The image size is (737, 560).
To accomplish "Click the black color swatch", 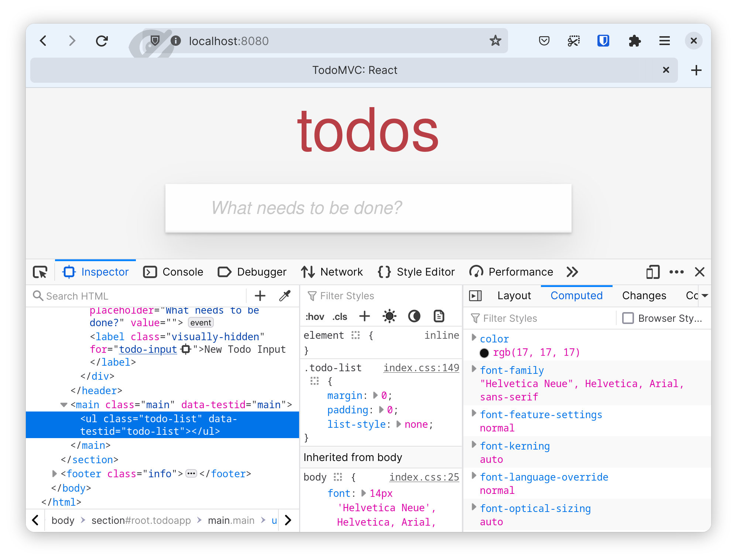I will [x=484, y=353].
